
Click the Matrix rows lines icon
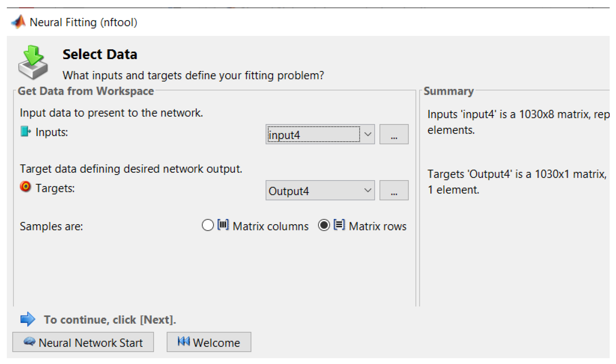tap(339, 225)
